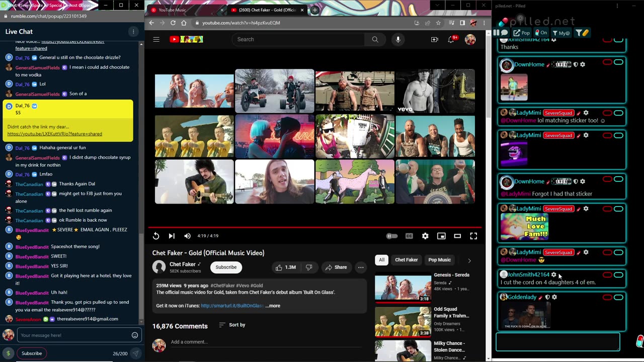
Task: Open the YouTube account avatar menu
Action: (x=470, y=40)
